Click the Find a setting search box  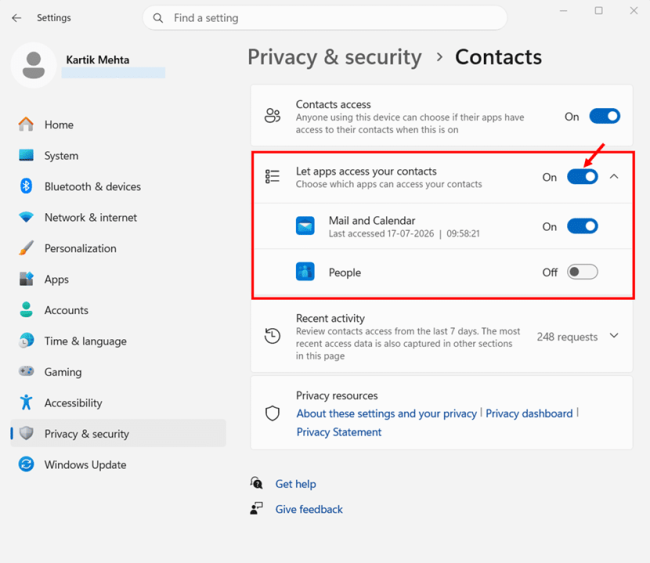(325, 18)
